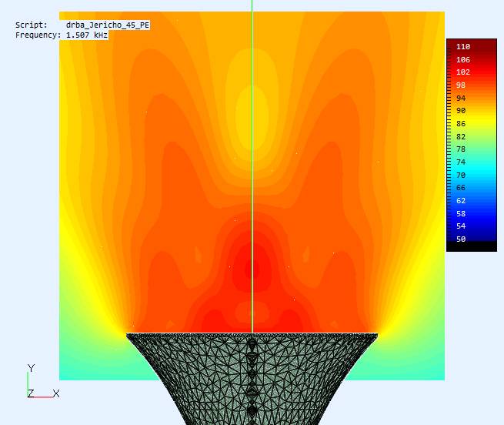Click the 98 value on the color scale

tap(461, 85)
